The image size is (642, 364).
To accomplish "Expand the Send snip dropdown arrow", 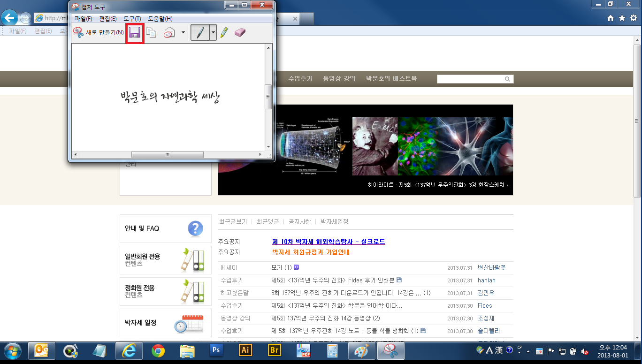I will [183, 33].
